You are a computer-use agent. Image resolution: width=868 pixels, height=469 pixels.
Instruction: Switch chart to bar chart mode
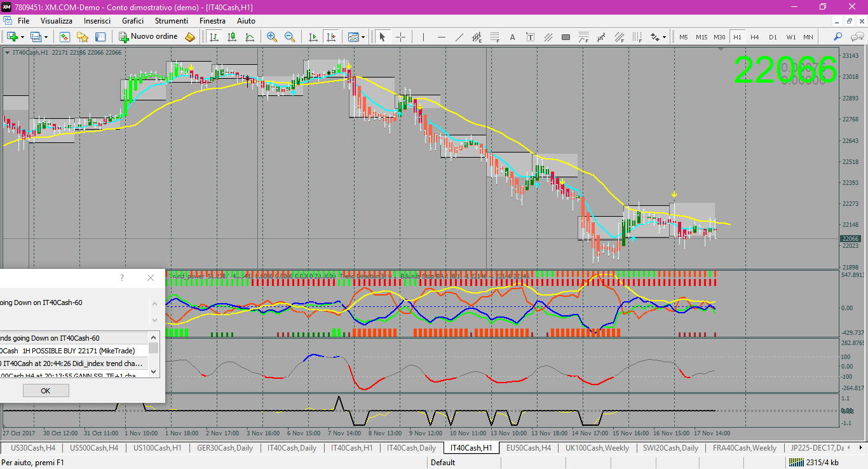[214, 37]
